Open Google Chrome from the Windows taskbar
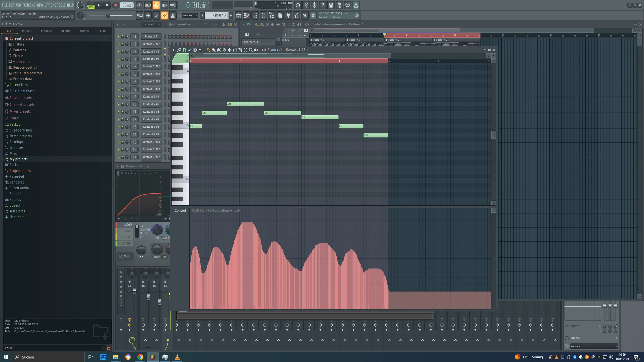644x362 pixels. (x=140, y=357)
